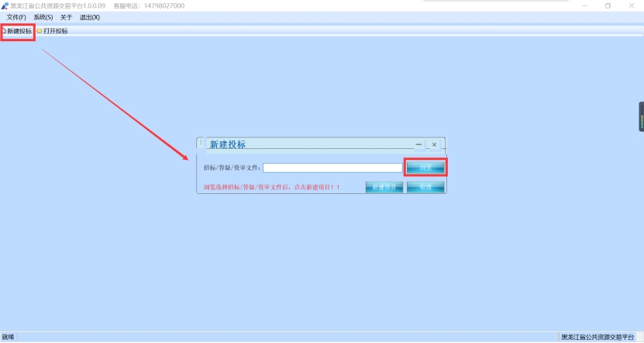This screenshot has width=644, height=343.
Task: Click the application logo in title bar
Action: click(5, 5)
